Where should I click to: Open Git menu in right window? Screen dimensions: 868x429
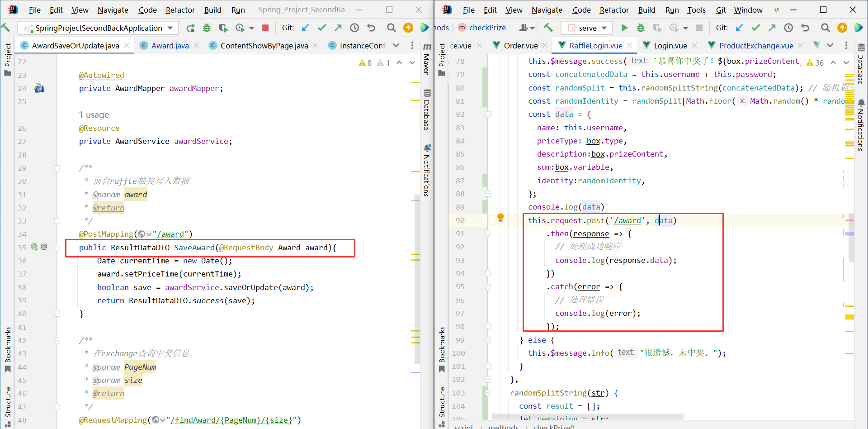coord(721,10)
